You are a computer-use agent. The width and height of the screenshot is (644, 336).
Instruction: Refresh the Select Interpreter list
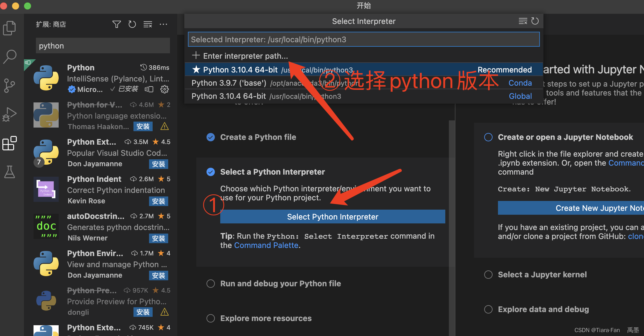click(x=535, y=21)
